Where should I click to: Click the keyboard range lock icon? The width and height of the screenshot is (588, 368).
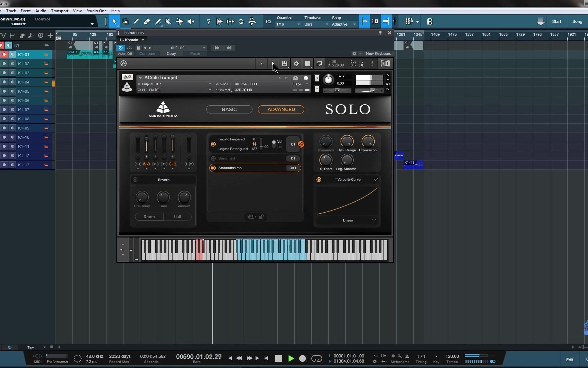[261, 217]
